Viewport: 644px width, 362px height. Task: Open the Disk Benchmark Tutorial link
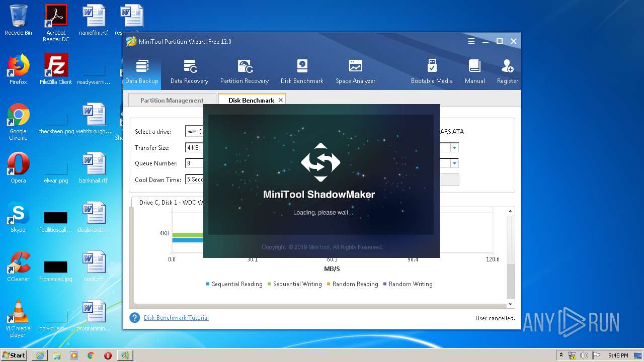click(x=176, y=318)
